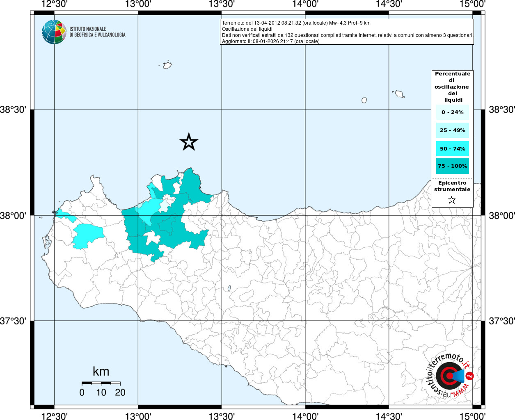Click the 'Percentuale di oscillazione dei liquidi' legend title
515x420 pixels.
(x=452, y=87)
